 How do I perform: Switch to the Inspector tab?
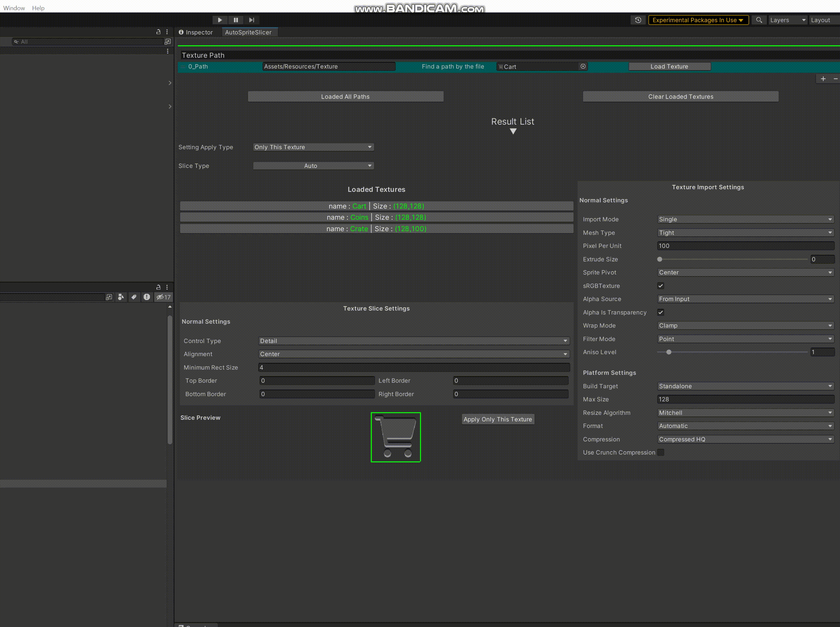click(x=196, y=33)
